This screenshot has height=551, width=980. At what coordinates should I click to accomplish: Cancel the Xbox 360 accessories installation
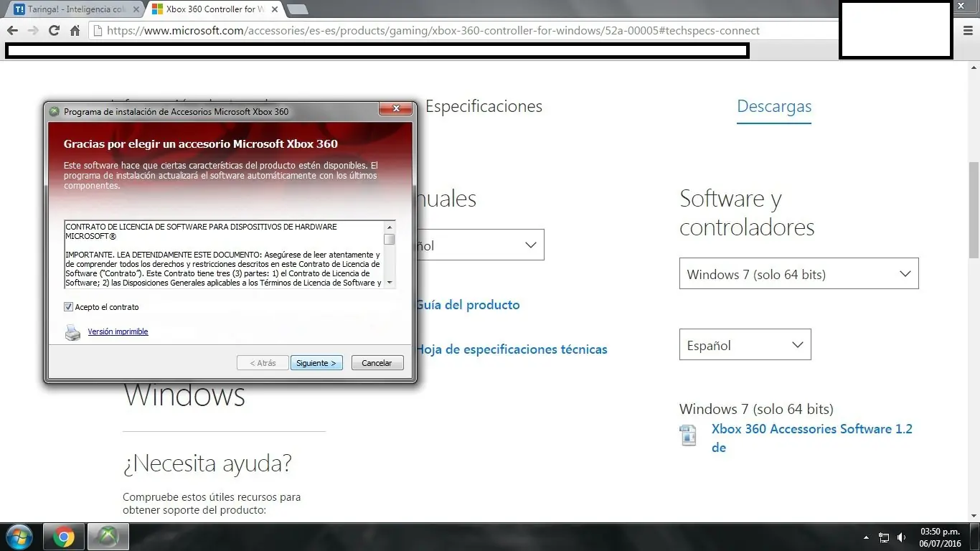377,363
